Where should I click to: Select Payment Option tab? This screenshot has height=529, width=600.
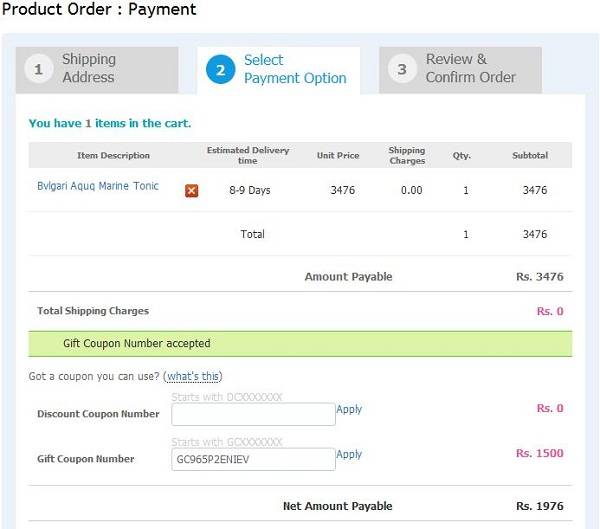click(279, 70)
